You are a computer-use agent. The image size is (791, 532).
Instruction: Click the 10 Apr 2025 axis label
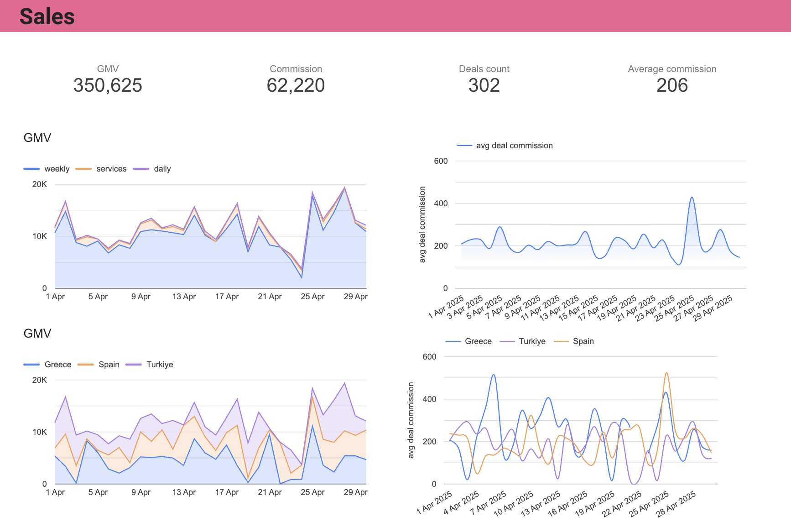(514, 503)
